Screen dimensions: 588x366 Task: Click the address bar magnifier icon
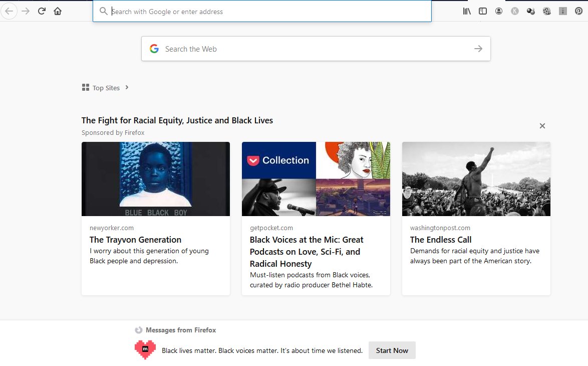coord(104,11)
